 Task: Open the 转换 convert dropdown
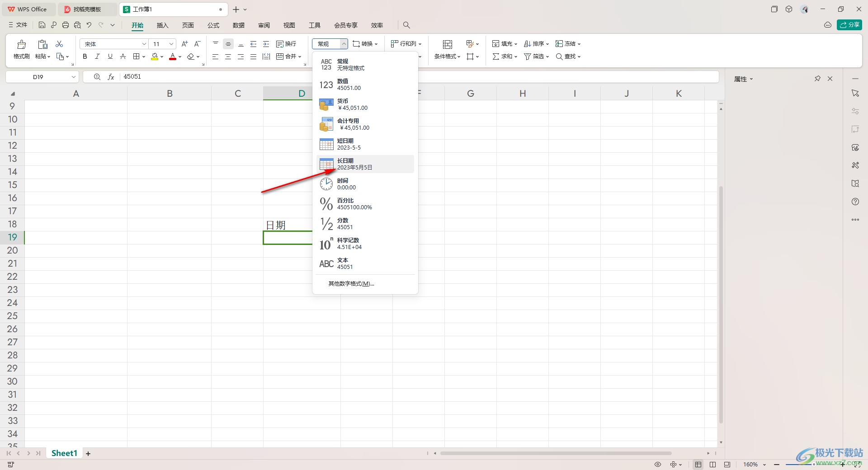[365, 44]
